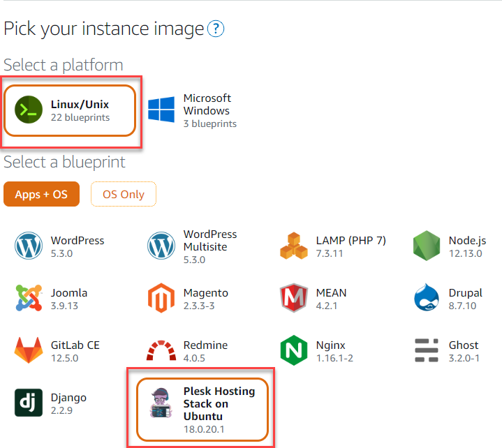Screen dimensions: 502x448
Task: Click version 7.3.11 under LAMP
Action: click(330, 253)
